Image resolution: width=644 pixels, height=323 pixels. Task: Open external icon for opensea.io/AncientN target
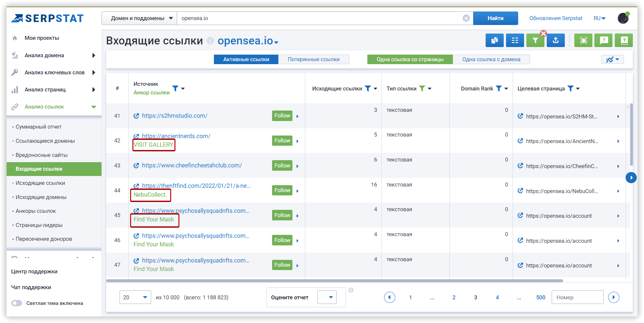[520, 141]
